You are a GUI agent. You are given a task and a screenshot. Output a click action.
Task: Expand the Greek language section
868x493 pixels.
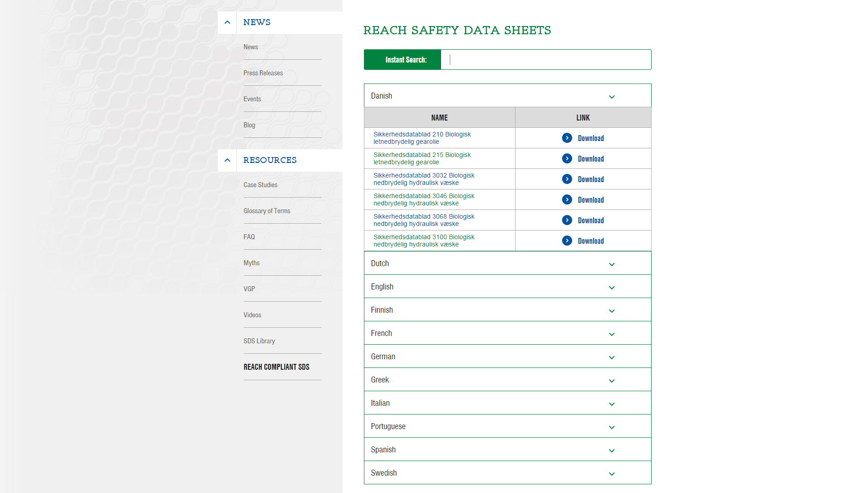point(507,379)
